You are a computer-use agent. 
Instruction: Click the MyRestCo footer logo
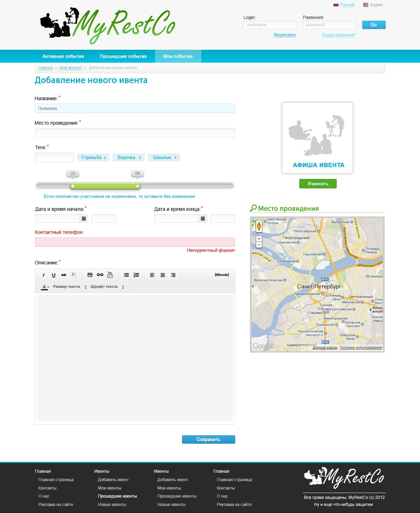point(344,478)
